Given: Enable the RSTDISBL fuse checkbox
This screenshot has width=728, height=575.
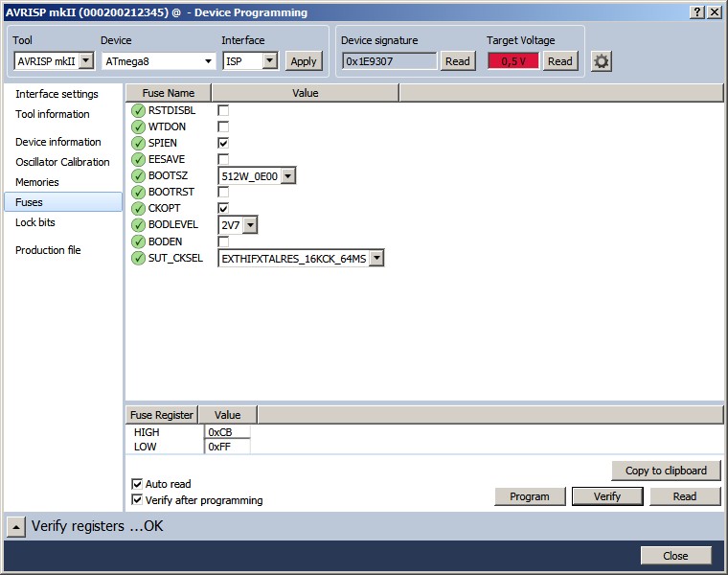Looking at the screenshot, I should coord(223,110).
